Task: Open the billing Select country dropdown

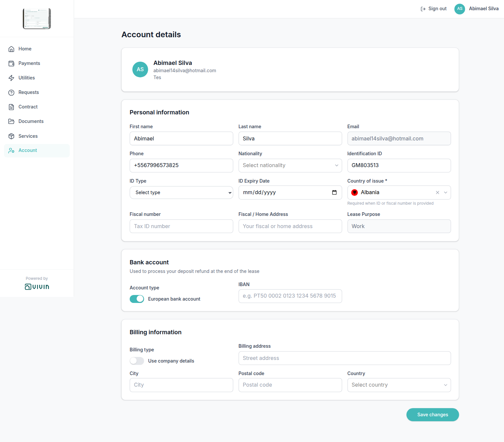Action: 399,385
